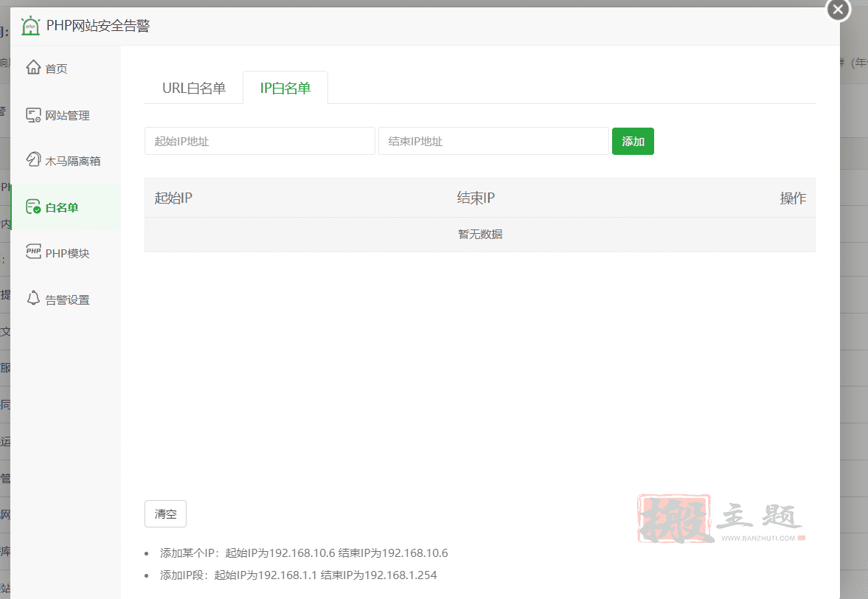The width and height of the screenshot is (868, 599).
Task: Focus the 起始IP地址 input field
Action: [x=260, y=141]
